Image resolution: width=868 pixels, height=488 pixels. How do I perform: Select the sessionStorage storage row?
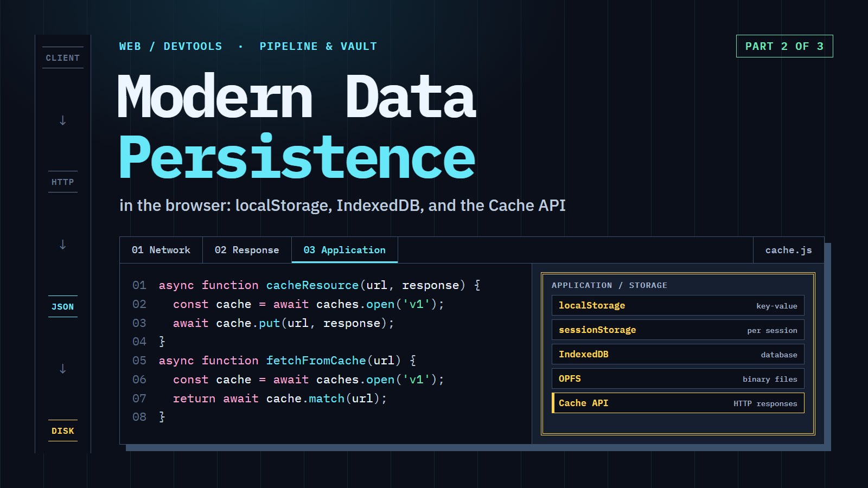tap(678, 330)
